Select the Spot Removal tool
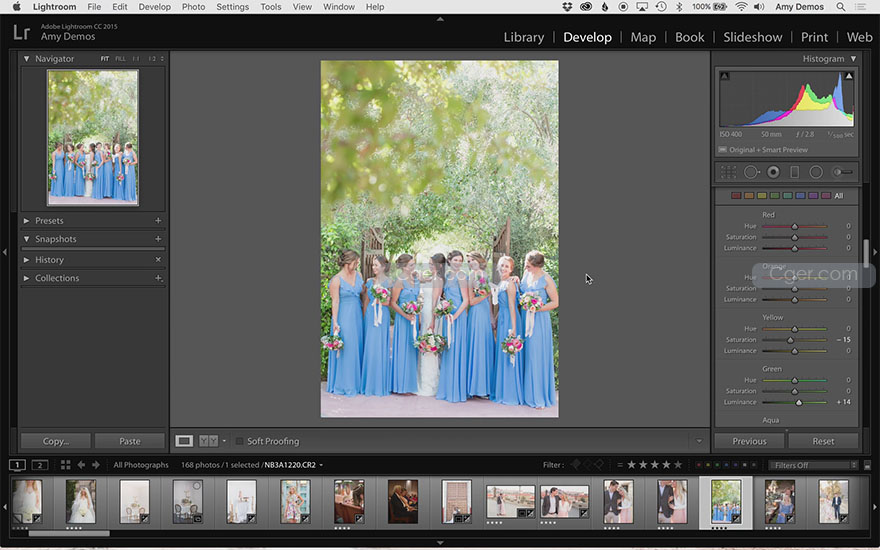The width and height of the screenshot is (880, 550). coord(751,172)
